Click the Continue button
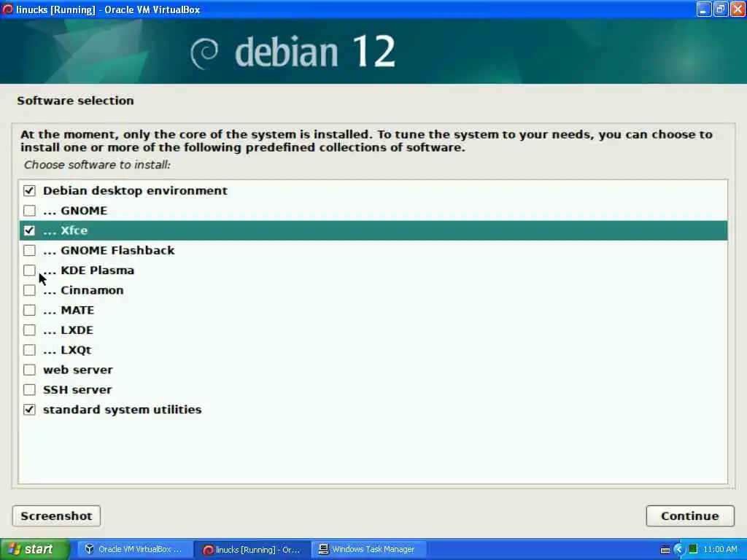Screen dimensions: 747x560 click(690, 516)
